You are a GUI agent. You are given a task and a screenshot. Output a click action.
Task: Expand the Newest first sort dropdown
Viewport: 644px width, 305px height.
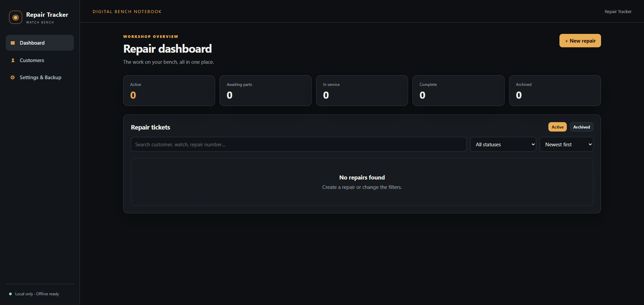click(566, 144)
